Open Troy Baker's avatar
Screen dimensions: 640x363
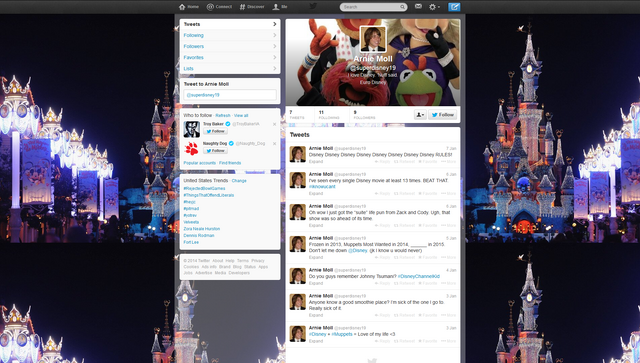191,129
